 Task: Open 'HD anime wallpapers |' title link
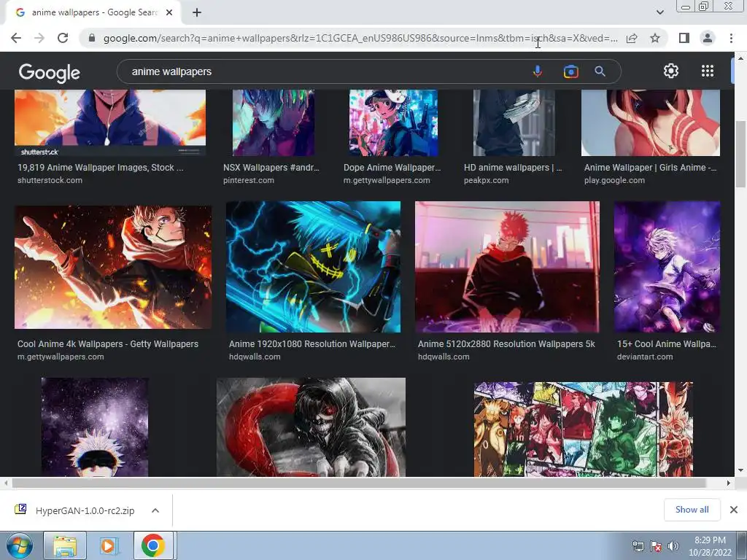tap(513, 168)
